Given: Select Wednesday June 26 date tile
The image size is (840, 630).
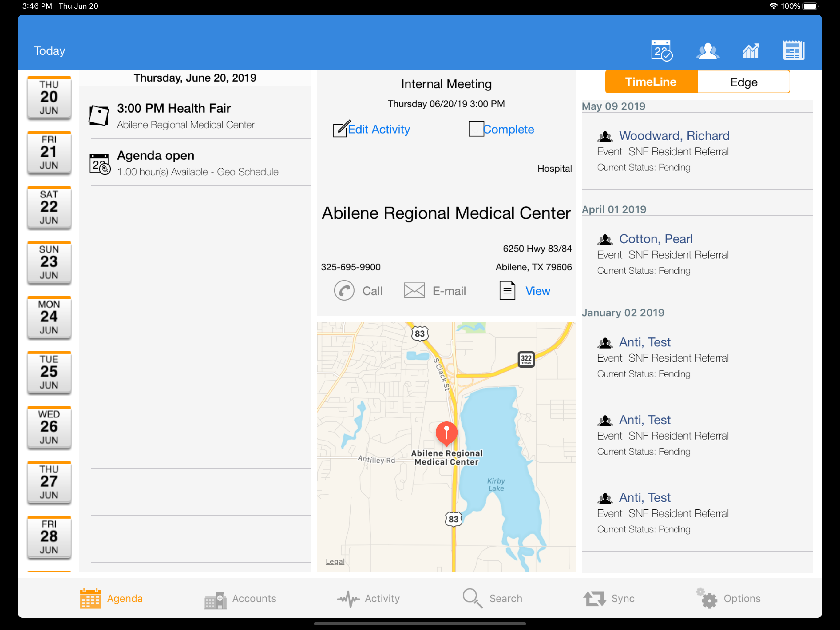Looking at the screenshot, I should (x=49, y=428).
